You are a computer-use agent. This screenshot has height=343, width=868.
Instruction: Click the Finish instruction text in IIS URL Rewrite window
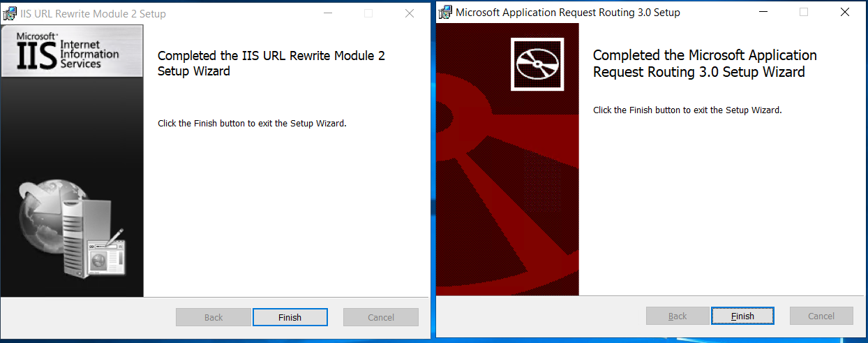coord(252,124)
